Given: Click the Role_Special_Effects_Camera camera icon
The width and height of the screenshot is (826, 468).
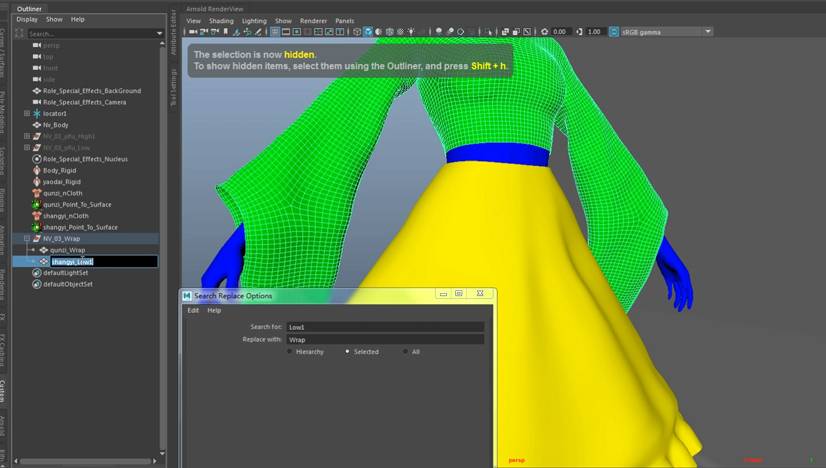Looking at the screenshot, I should 37,102.
